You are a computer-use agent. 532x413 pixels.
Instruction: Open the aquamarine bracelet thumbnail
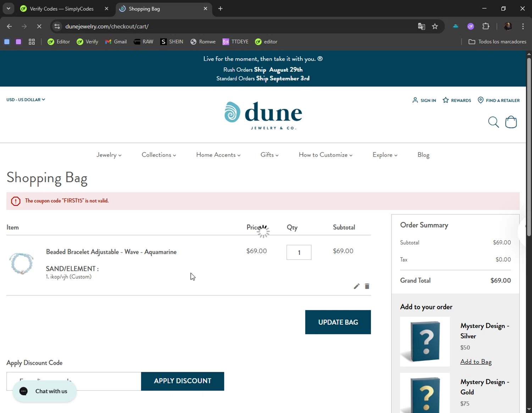[21, 263]
